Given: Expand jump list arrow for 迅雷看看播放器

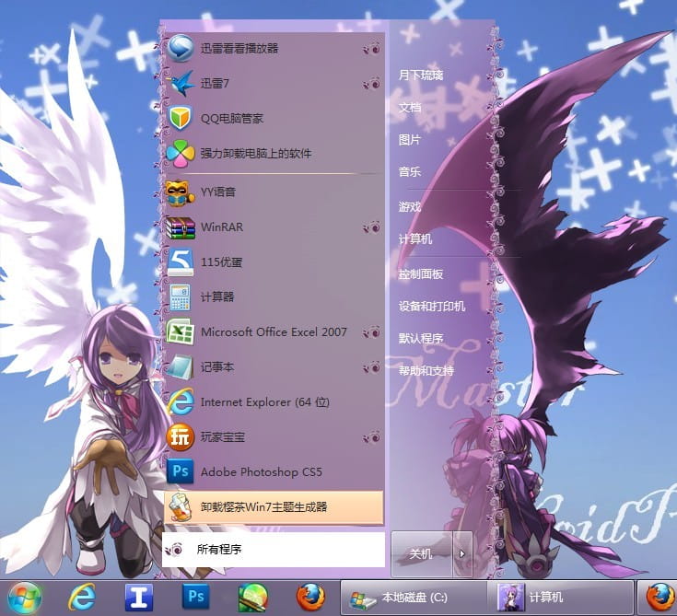Looking at the screenshot, I should point(371,49).
